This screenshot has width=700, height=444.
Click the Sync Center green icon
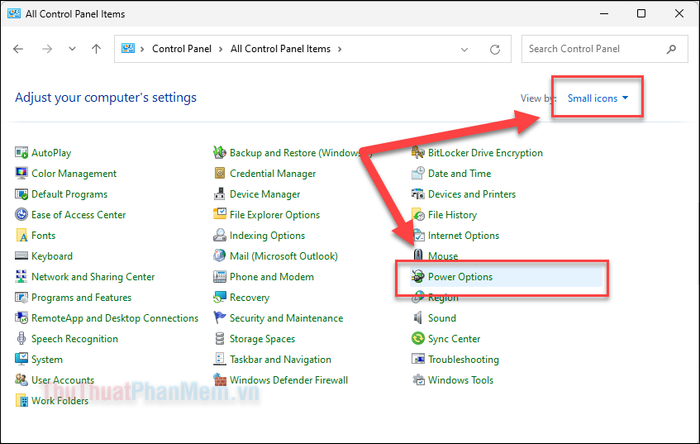coord(418,338)
